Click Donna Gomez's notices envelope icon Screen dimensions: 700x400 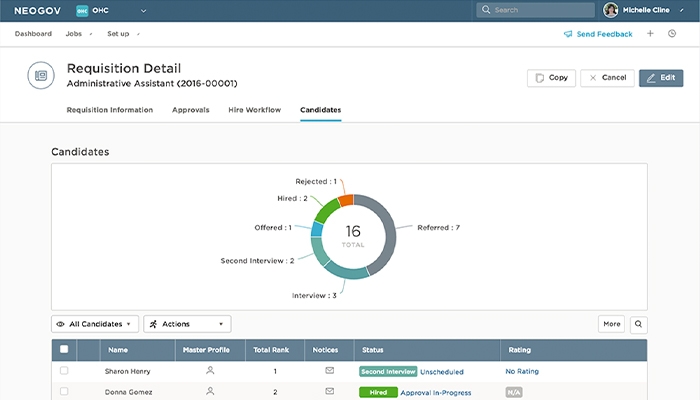coord(329,392)
